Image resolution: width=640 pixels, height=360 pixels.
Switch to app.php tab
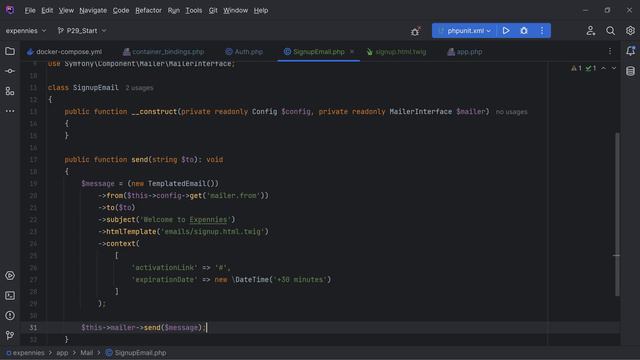pos(464,52)
